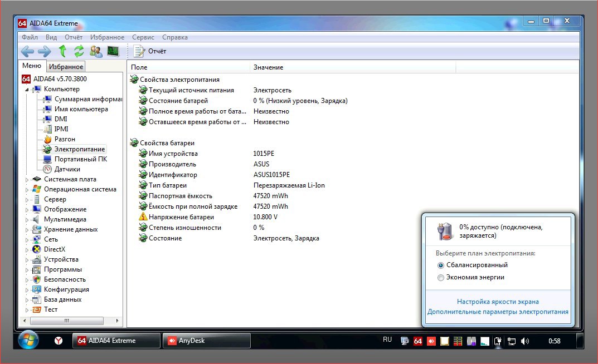Launch Yandex browser from taskbar
This screenshot has height=364, width=598.
(59, 341)
